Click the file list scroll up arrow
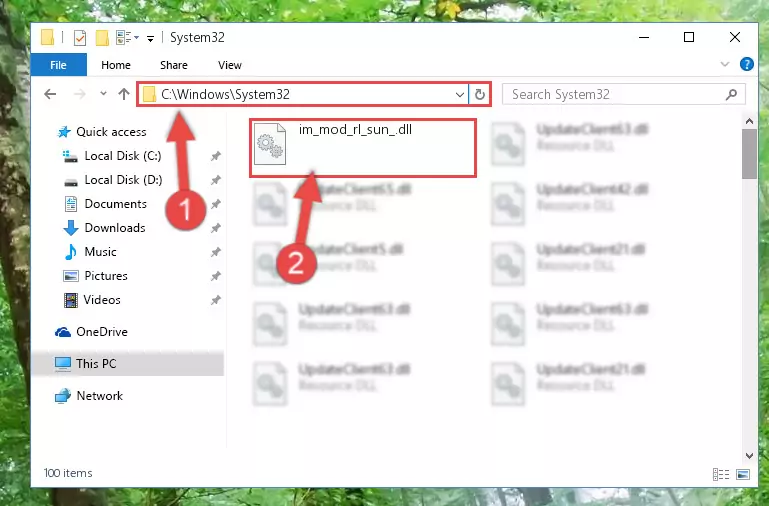Image resolution: width=769 pixels, height=506 pixels. 749,121
